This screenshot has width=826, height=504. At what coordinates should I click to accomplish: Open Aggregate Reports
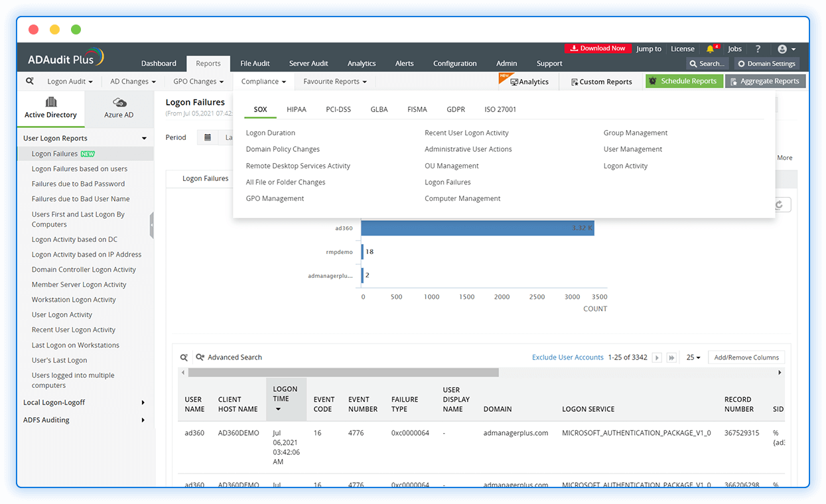click(766, 81)
